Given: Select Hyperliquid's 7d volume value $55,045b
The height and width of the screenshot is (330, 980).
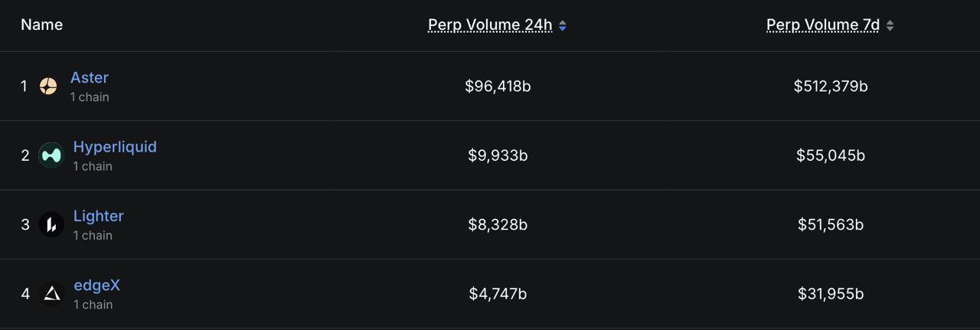Looking at the screenshot, I should [831, 155].
